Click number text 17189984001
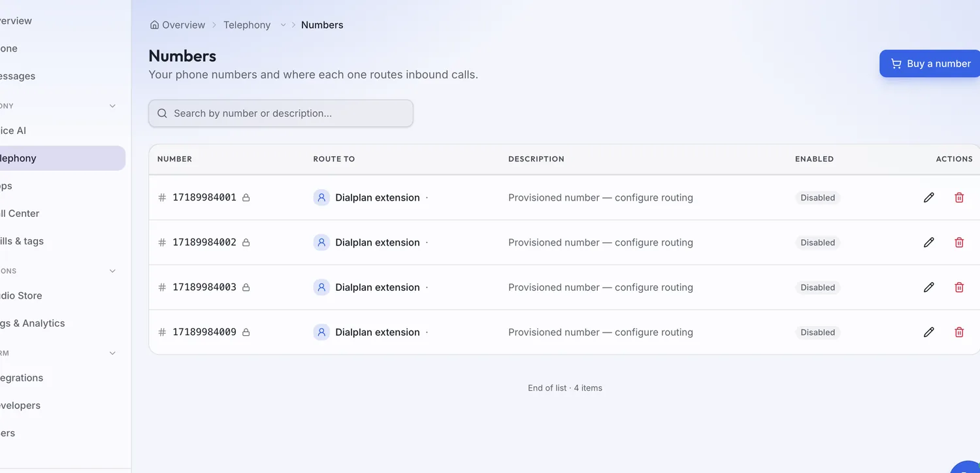The image size is (980, 473). [x=204, y=197]
